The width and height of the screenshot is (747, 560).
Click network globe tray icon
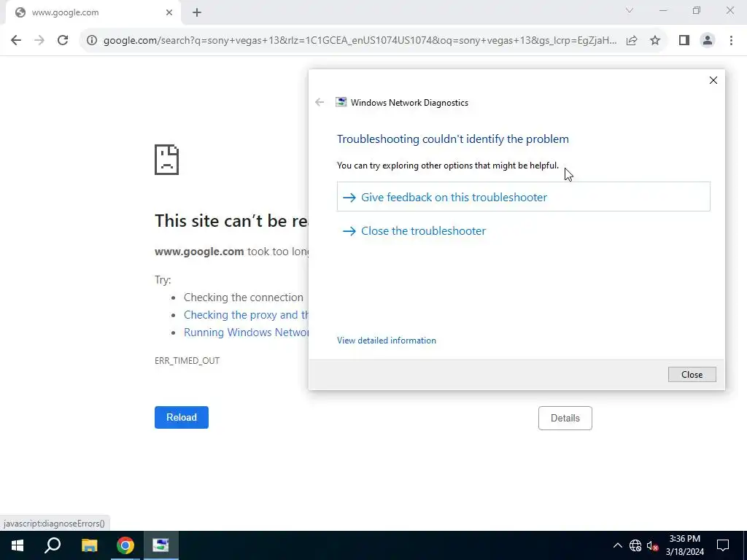635,545
